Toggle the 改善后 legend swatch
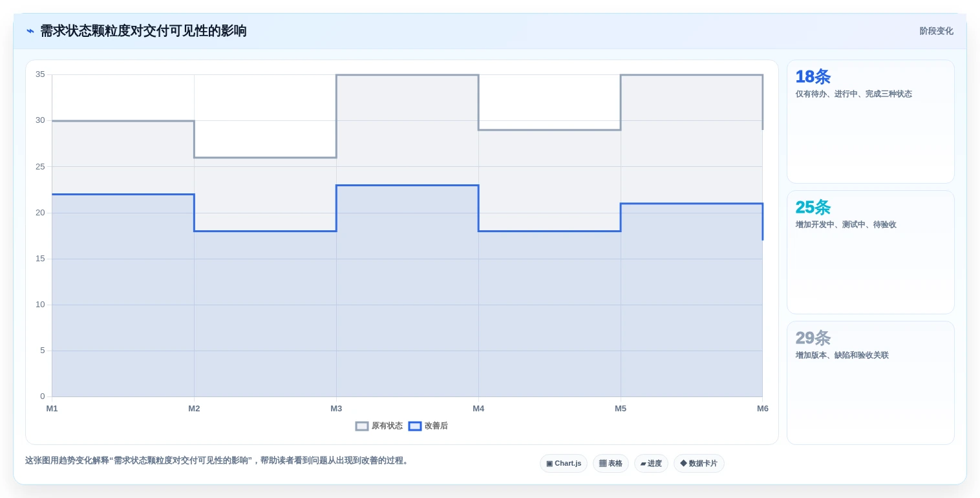 pyautogui.click(x=415, y=426)
